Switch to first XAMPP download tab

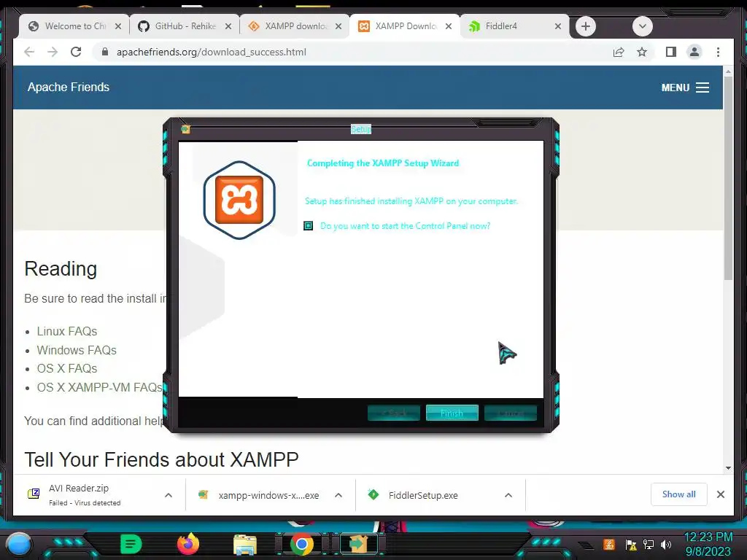tap(295, 26)
